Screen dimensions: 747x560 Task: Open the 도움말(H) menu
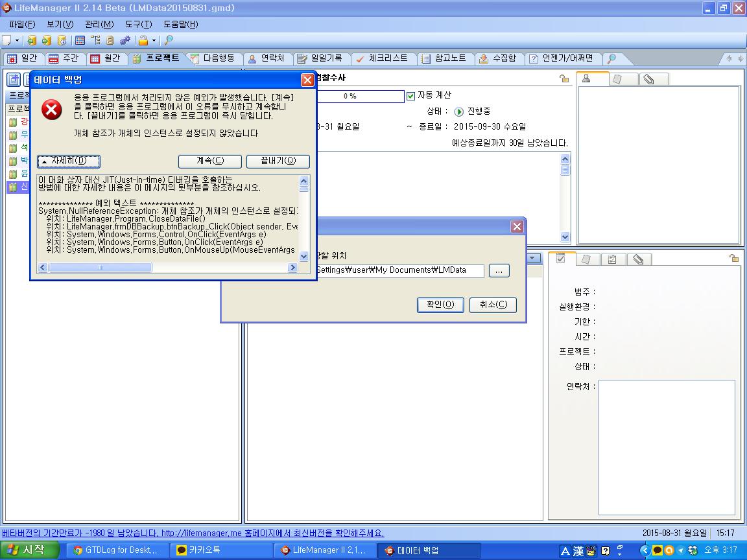pyautogui.click(x=180, y=24)
